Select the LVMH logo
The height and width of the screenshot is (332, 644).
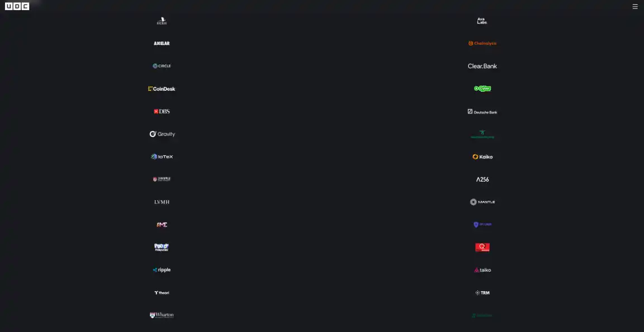tap(162, 202)
